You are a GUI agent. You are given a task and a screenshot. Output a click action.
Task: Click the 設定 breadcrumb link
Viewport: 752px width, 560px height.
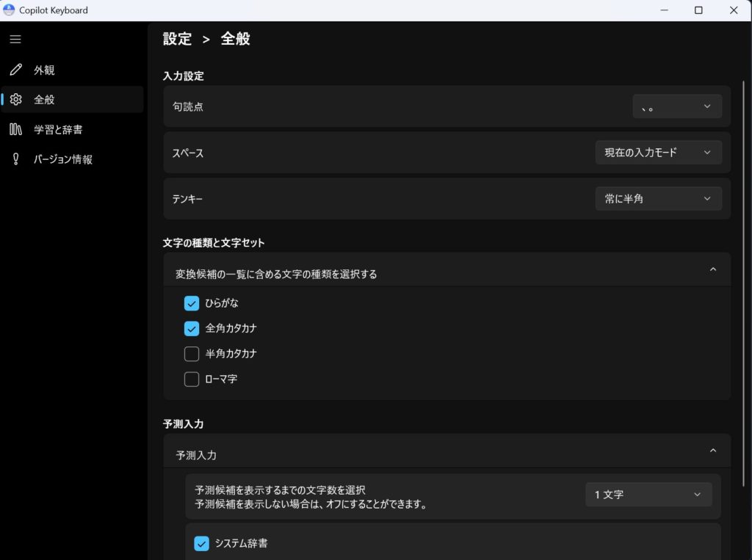pos(176,38)
